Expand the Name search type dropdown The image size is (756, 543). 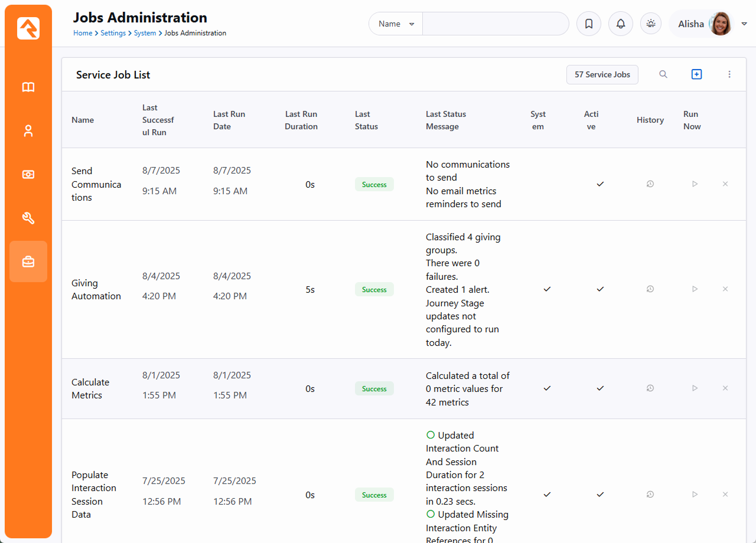tap(396, 24)
